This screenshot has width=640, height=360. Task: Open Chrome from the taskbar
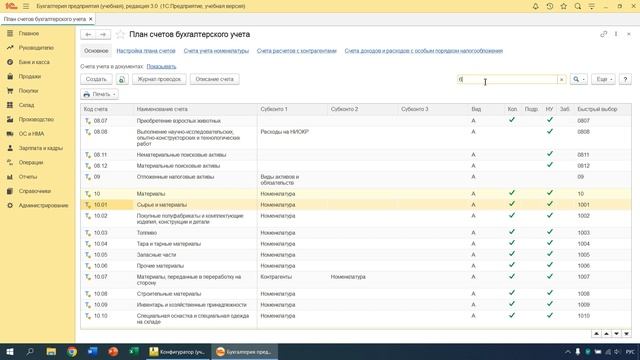72,351
